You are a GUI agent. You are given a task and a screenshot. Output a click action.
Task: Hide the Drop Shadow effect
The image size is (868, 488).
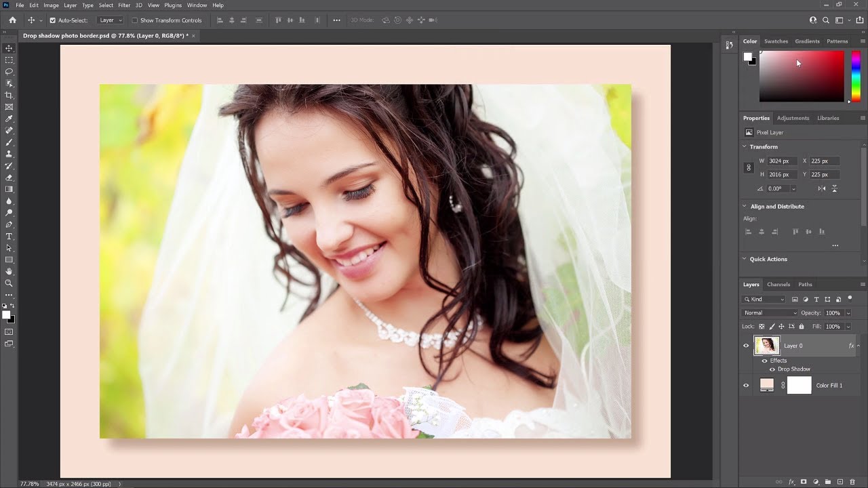coord(772,369)
